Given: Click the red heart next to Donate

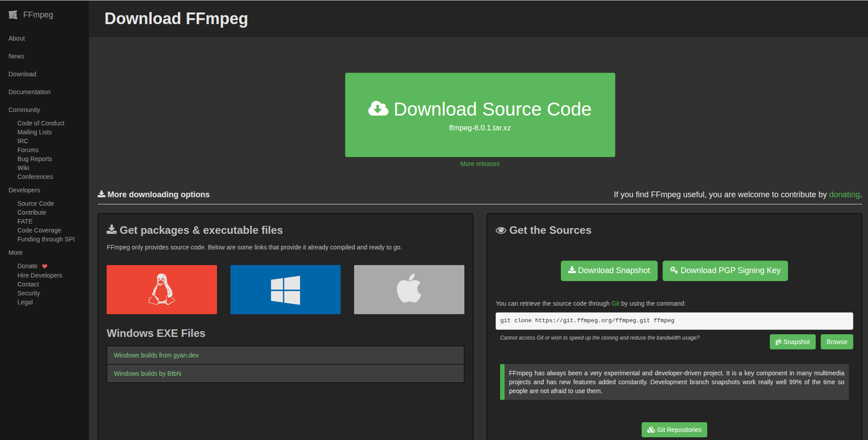Looking at the screenshot, I should (45, 266).
